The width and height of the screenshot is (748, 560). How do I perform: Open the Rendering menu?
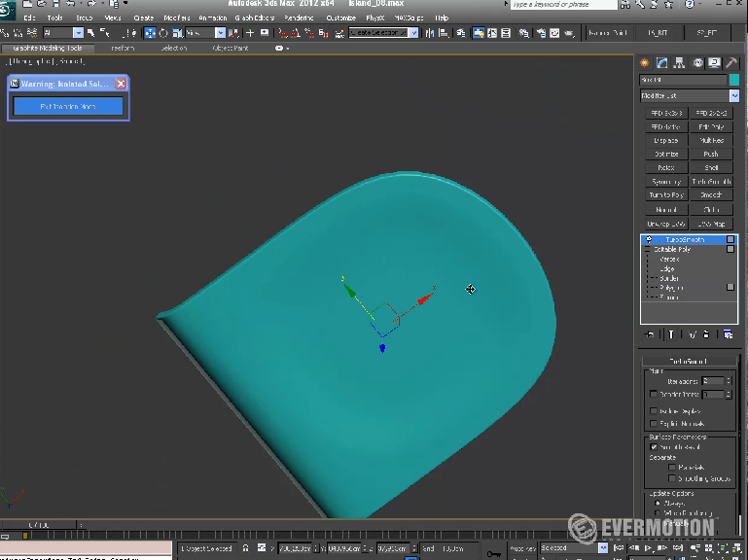click(300, 17)
